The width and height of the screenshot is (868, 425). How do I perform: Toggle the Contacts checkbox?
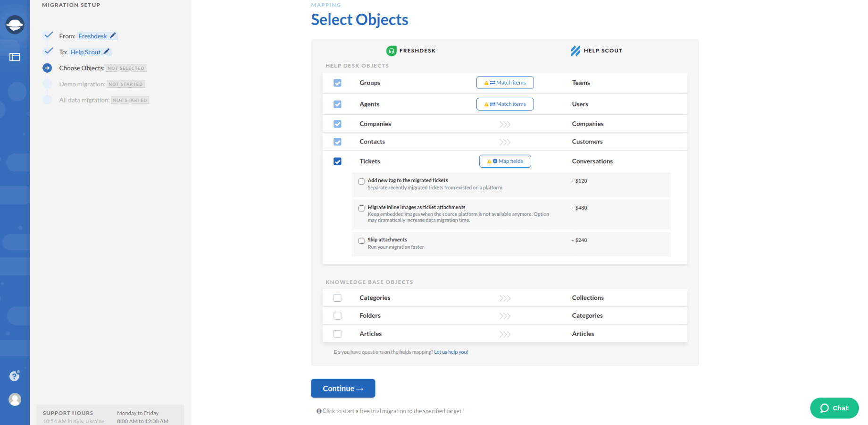click(x=337, y=142)
